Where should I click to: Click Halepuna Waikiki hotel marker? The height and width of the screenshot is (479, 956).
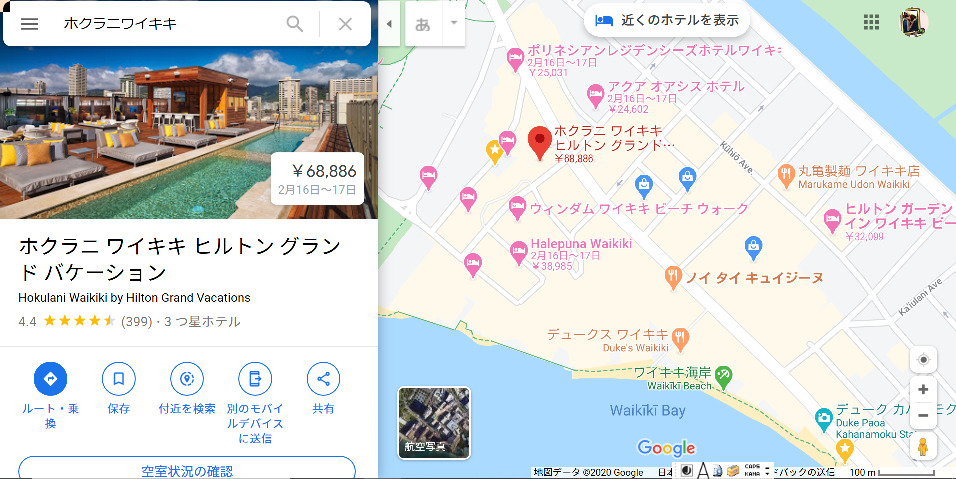(x=518, y=253)
